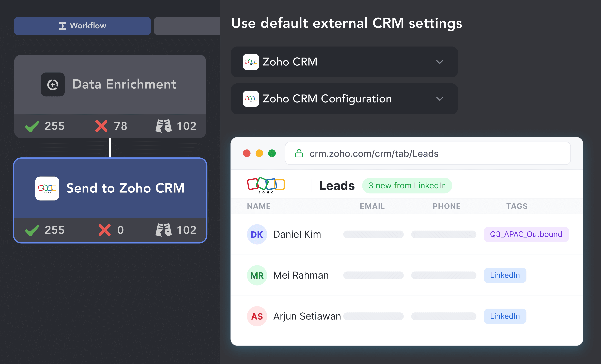This screenshot has width=601, height=364.
Task: Click the crm.zoho.com address bar
Action: pos(428,154)
